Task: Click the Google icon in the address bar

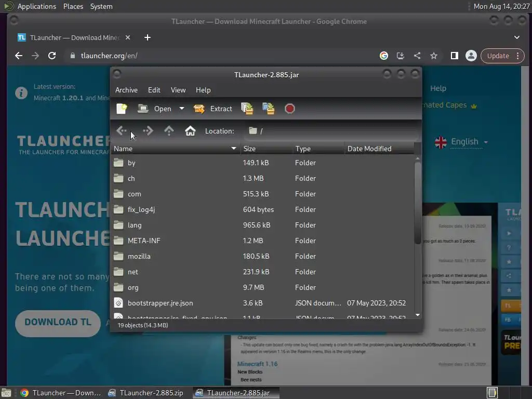Action: pos(384,56)
